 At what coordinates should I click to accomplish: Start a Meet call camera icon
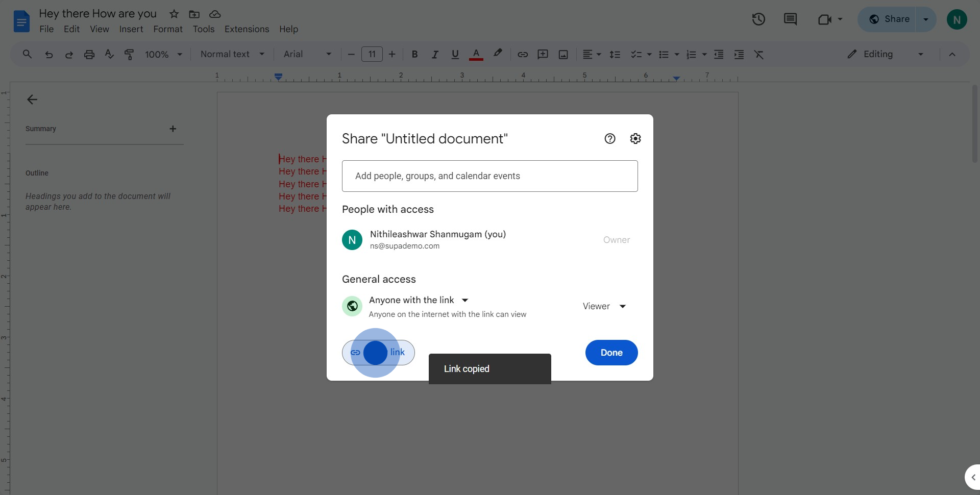[824, 19]
